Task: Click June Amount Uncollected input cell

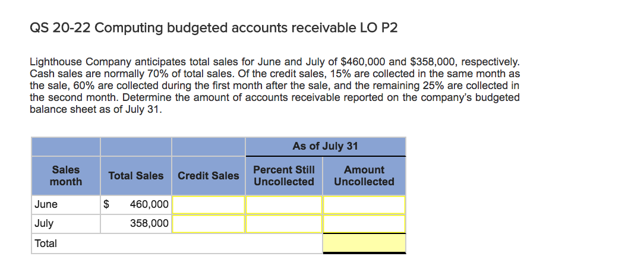Action: [x=364, y=204]
